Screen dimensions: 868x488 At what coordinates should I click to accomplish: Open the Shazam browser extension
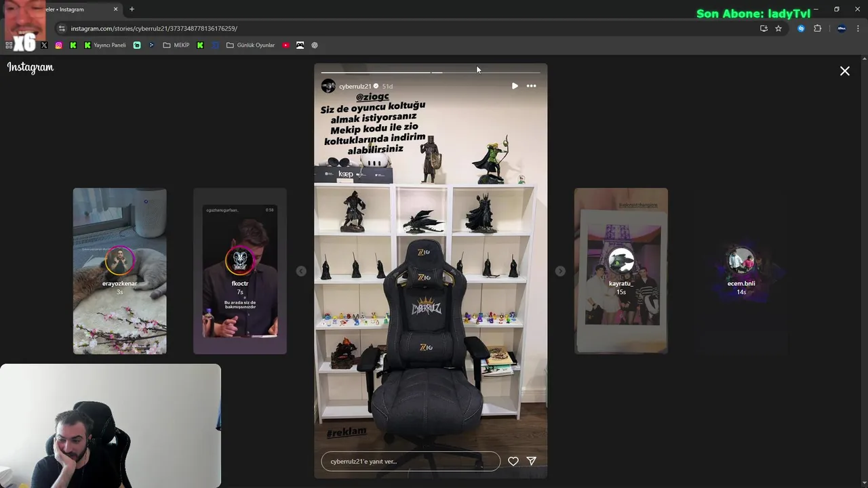pos(801,28)
